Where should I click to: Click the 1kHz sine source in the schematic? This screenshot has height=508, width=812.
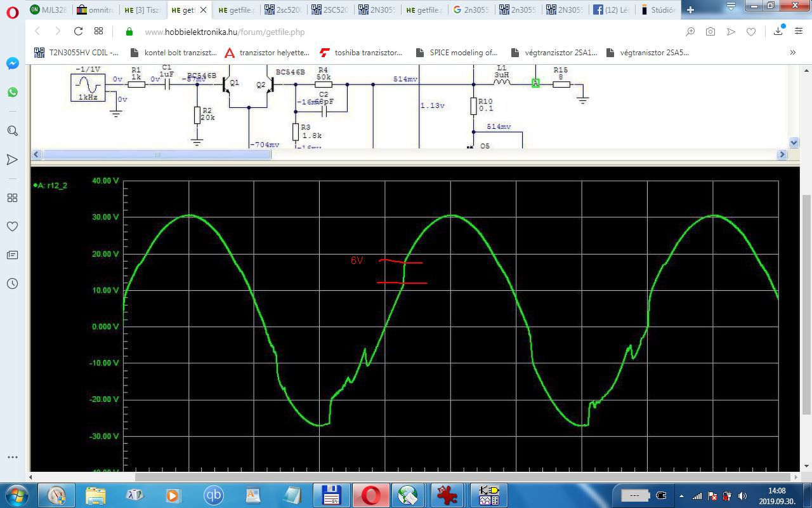(x=88, y=88)
